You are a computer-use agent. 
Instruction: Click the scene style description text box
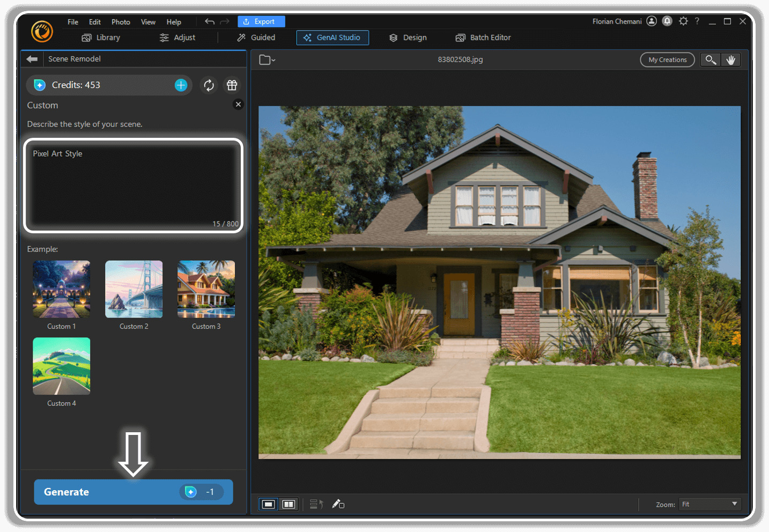(x=134, y=186)
